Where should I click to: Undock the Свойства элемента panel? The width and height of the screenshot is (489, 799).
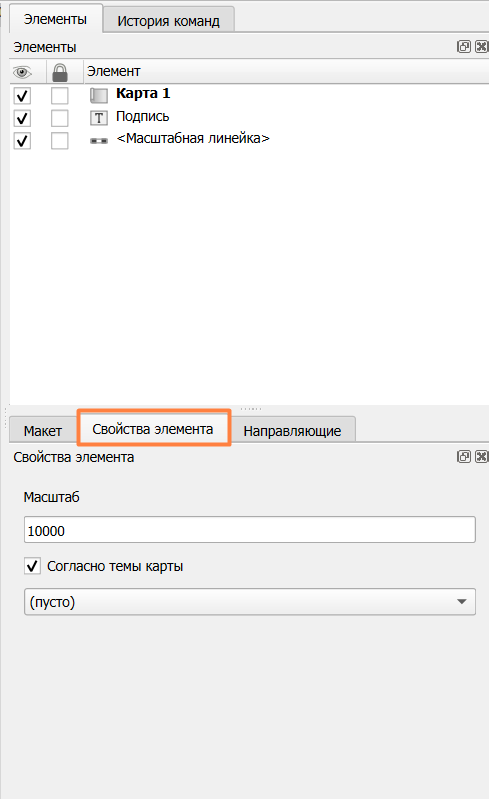point(464,457)
